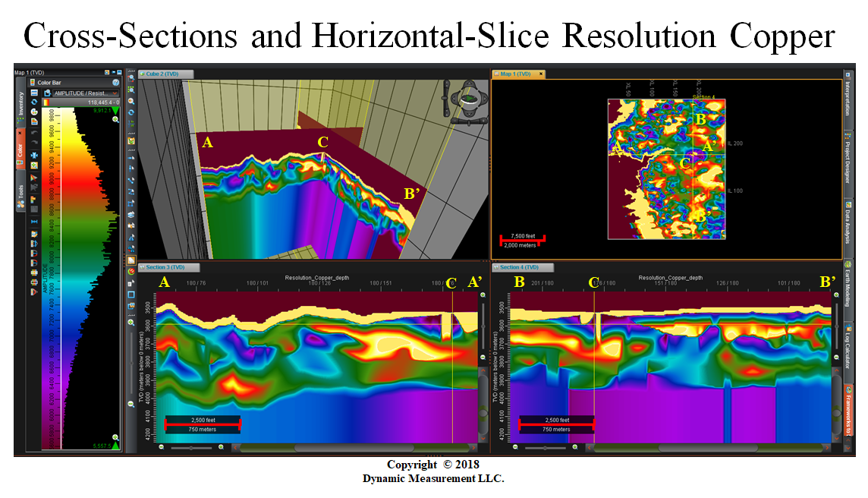Open the Color Bar help icon
Screen dimensions: 868x498
click(x=115, y=83)
